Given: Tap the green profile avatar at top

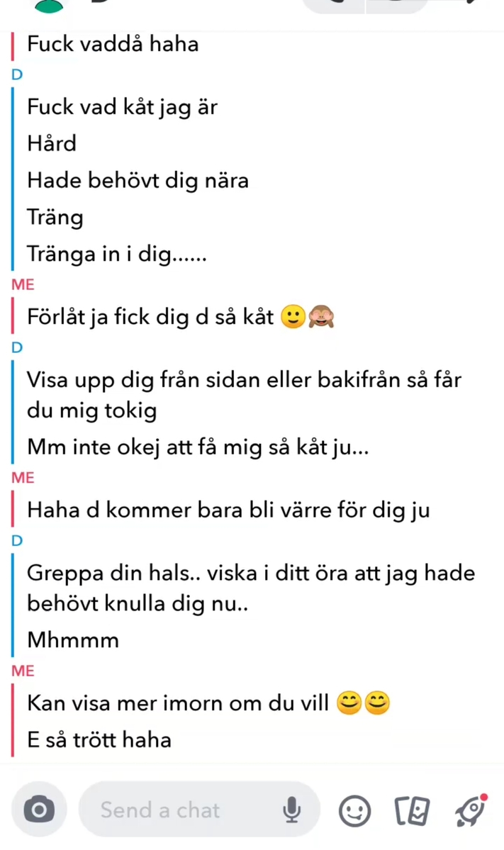Looking at the screenshot, I should point(49,6).
